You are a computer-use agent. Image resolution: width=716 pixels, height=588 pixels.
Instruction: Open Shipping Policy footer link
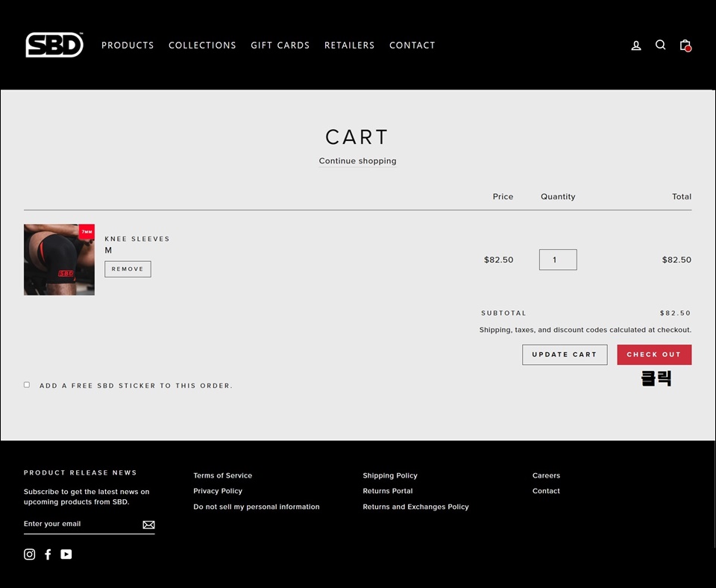pos(390,475)
